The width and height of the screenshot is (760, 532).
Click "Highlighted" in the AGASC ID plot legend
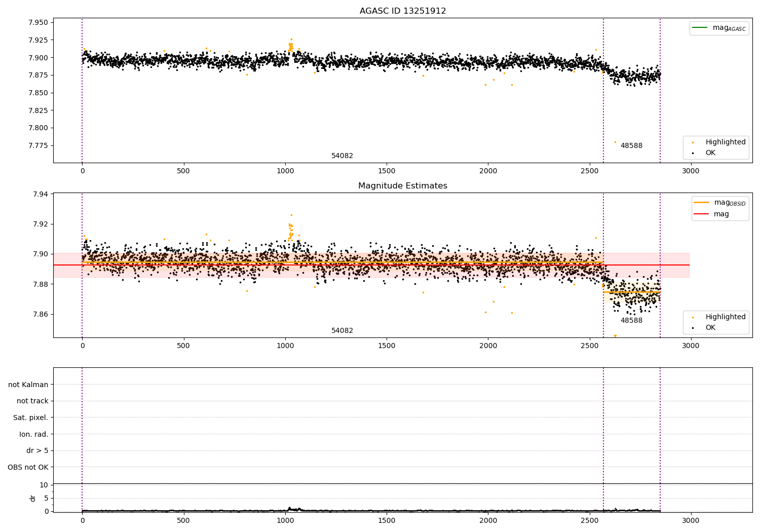[726, 142]
